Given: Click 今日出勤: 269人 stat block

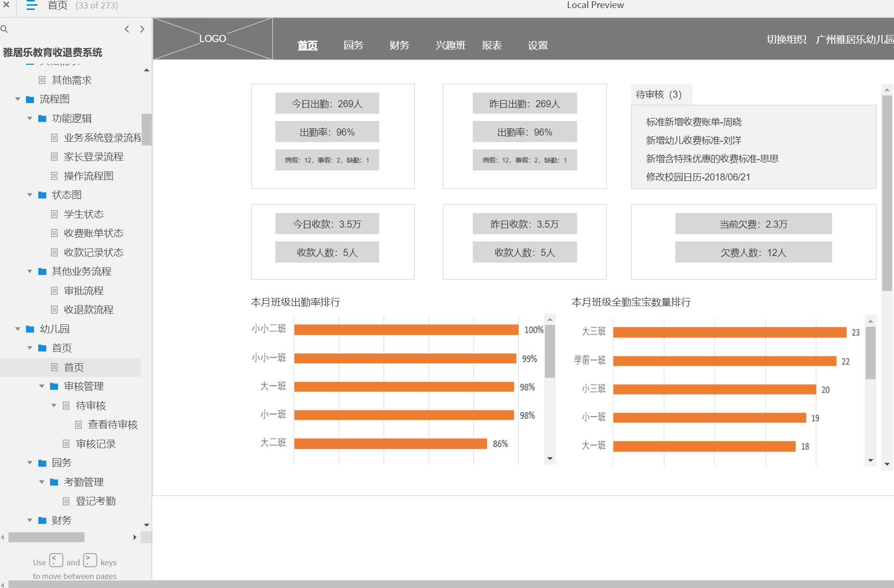Looking at the screenshot, I should [327, 103].
